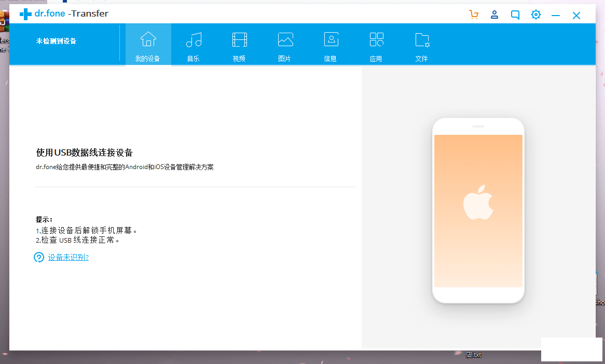Click the iPhone illustration with Apple logo
605x364 pixels.
478,210
